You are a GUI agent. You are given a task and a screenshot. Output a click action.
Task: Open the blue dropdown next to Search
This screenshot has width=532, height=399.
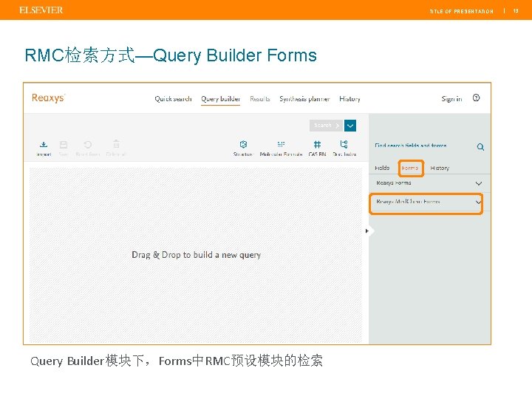350,126
